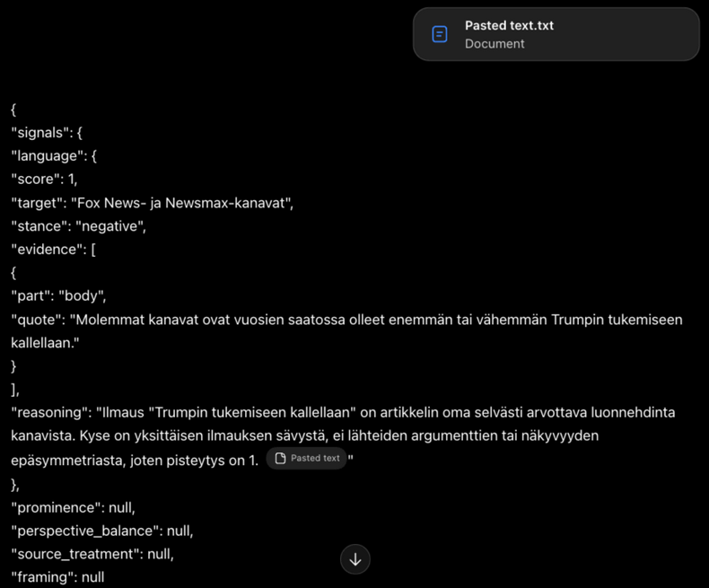Click the sentence starting "kanavista. Kyse on"
Screen dimensions: 709x588
pyautogui.click(x=305, y=435)
